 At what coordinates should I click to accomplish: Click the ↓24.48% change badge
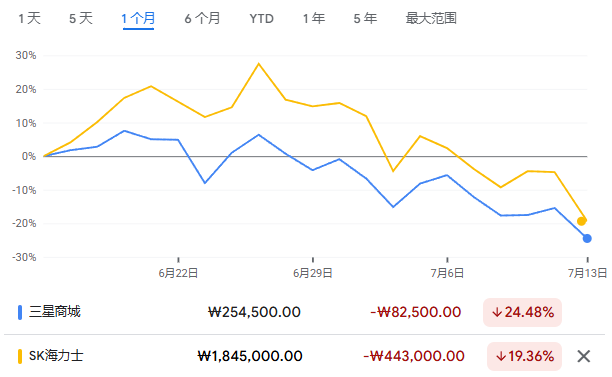pyautogui.click(x=522, y=312)
